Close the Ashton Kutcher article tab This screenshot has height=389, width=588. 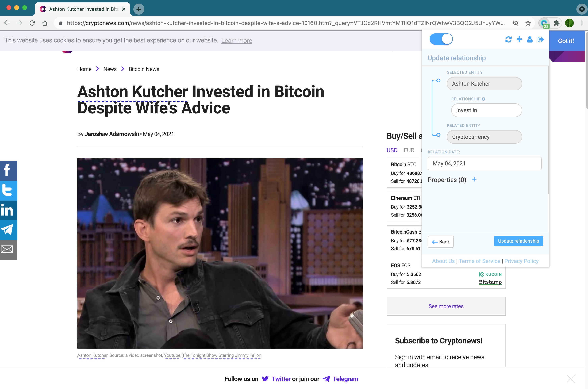(124, 9)
